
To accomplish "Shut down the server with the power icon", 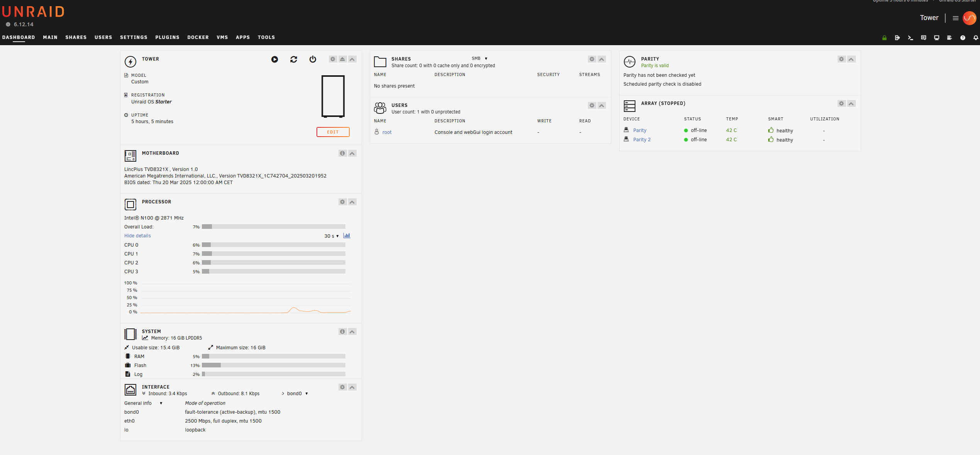I will [313, 59].
